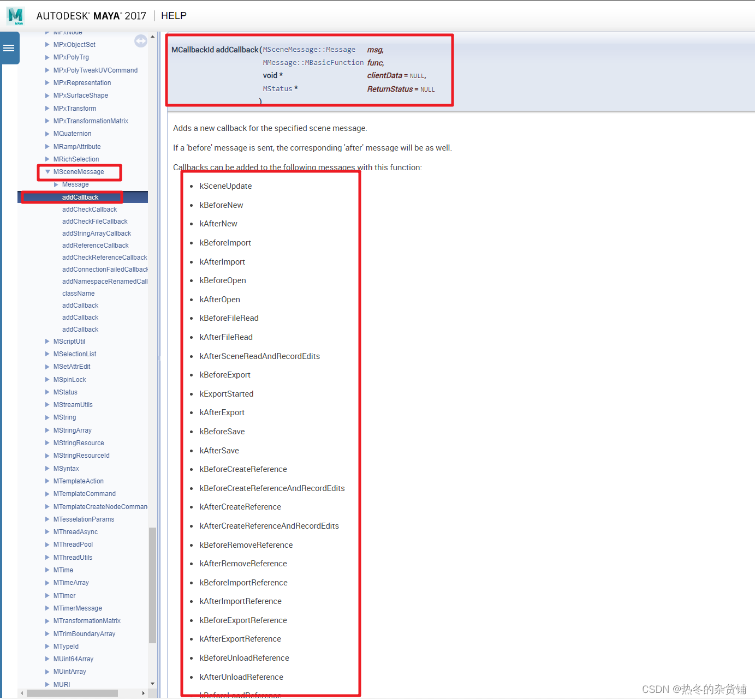The height and width of the screenshot is (700, 755).
Task: Open MURI class page
Action: pyautogui.click(x=62, y=685)
